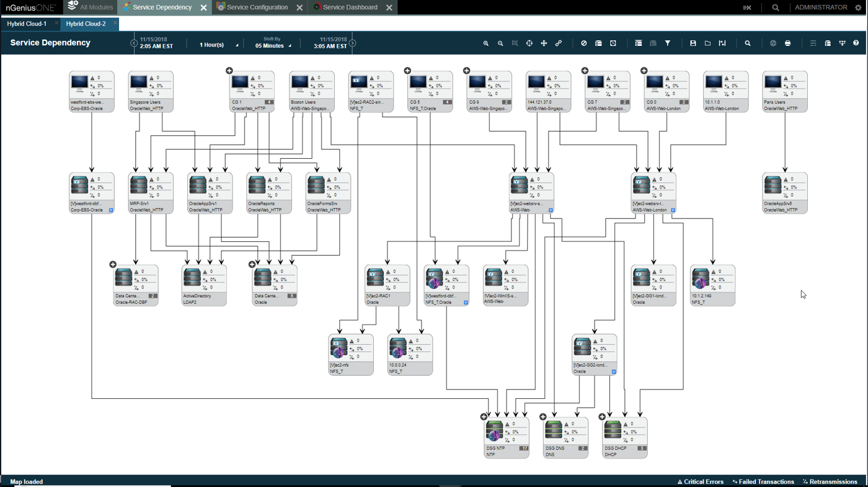The width and height of the screenshot is (868, 487).
Task: Open the Shift By 05 Minutes dropdown
Action: click(273, 45)
